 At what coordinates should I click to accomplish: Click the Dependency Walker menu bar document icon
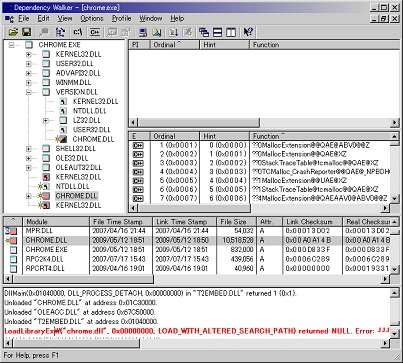[x=9, y=19]
